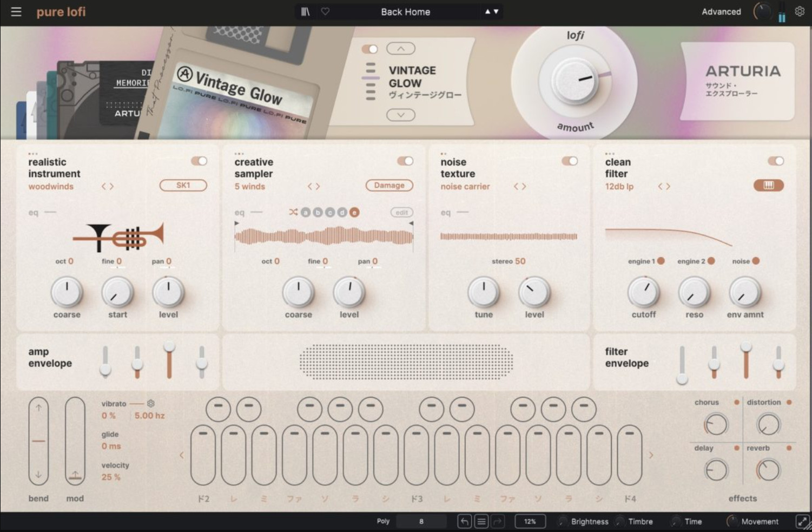Cycle noise carrier type with arrows
Screen dimensions: 812x532
point(520,186)
